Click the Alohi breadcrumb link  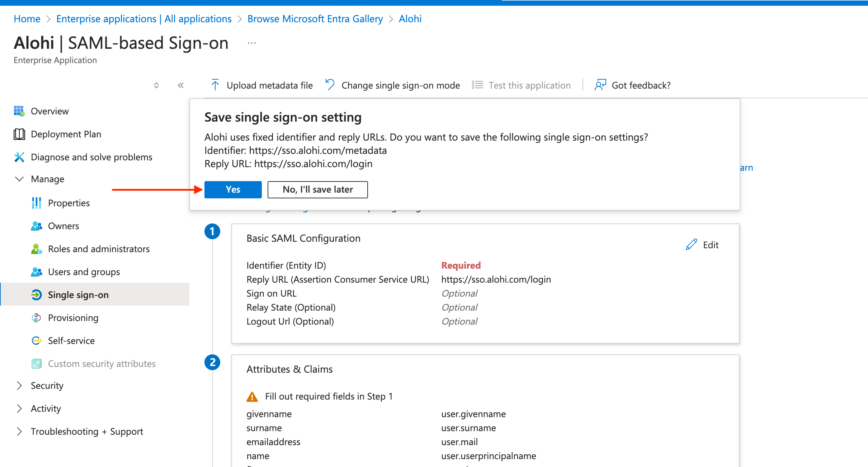click(x=410, y=19)
